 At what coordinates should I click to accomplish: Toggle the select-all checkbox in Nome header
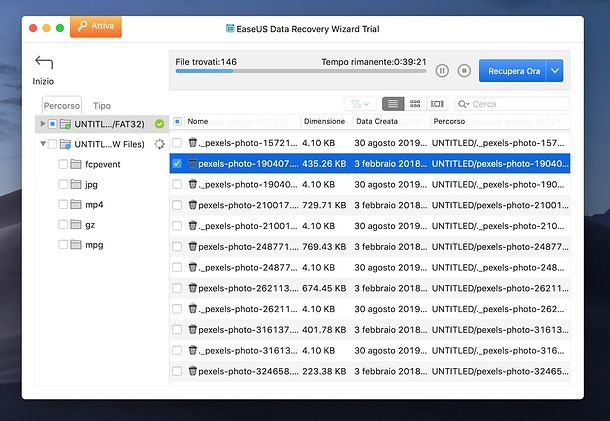pos(177,121)
